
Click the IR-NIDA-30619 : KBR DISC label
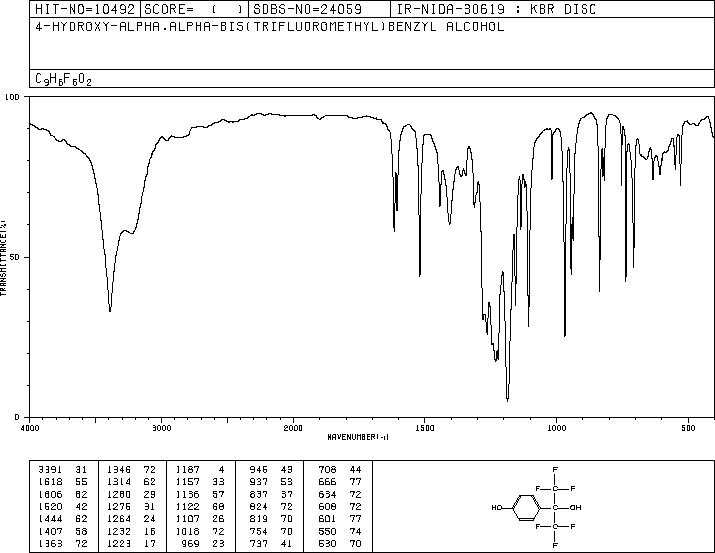point(496,9)
